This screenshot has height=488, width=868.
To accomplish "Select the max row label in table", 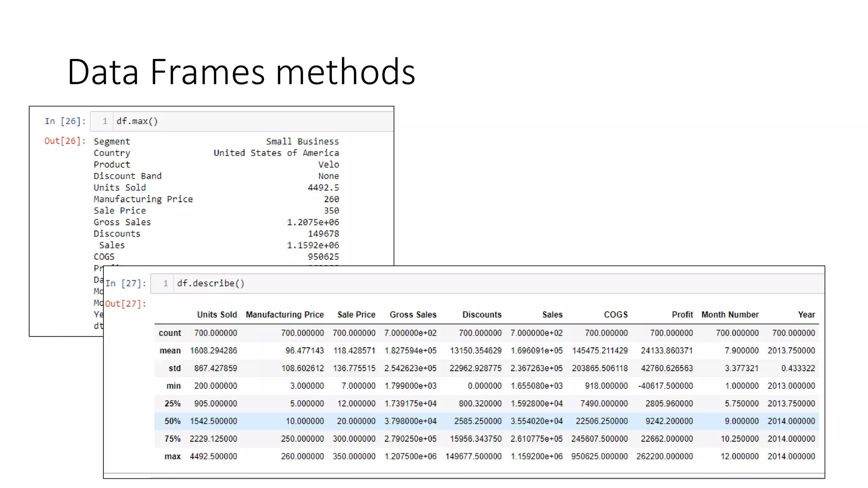I will [173, 457].
